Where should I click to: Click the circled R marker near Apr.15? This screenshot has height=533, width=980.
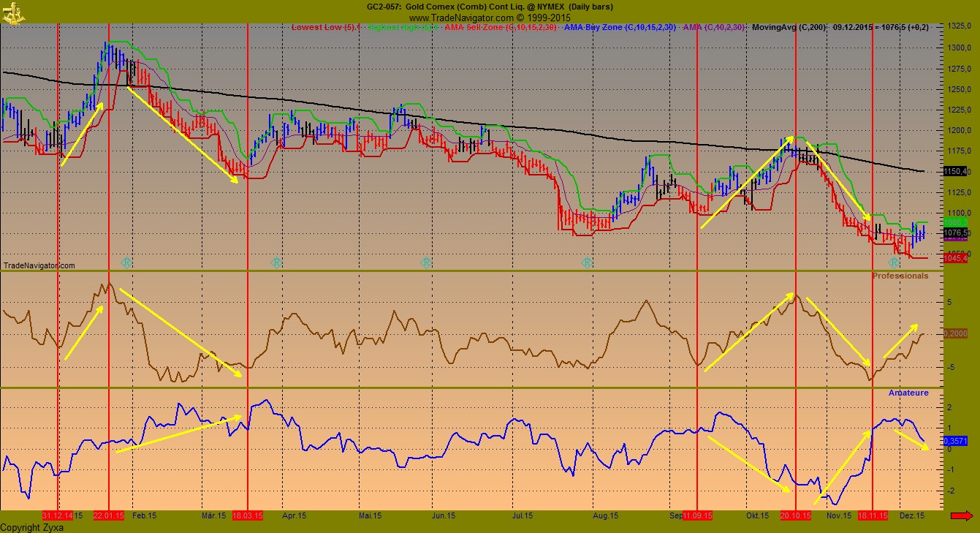(276, 262)
